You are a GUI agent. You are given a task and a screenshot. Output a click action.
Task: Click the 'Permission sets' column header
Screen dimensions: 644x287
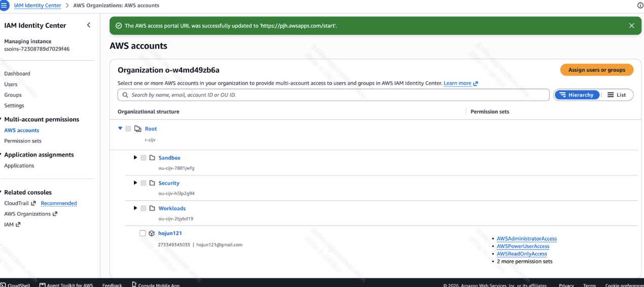pyautogui.click(x=490, y=112)
